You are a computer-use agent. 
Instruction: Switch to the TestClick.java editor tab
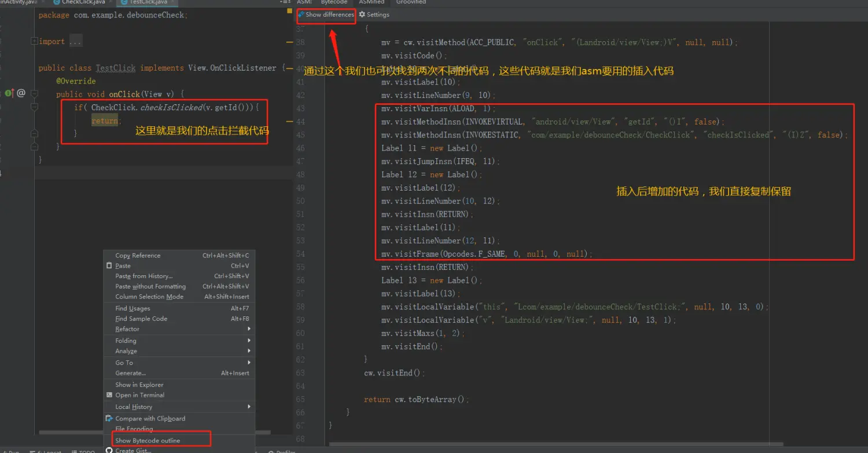148,2
